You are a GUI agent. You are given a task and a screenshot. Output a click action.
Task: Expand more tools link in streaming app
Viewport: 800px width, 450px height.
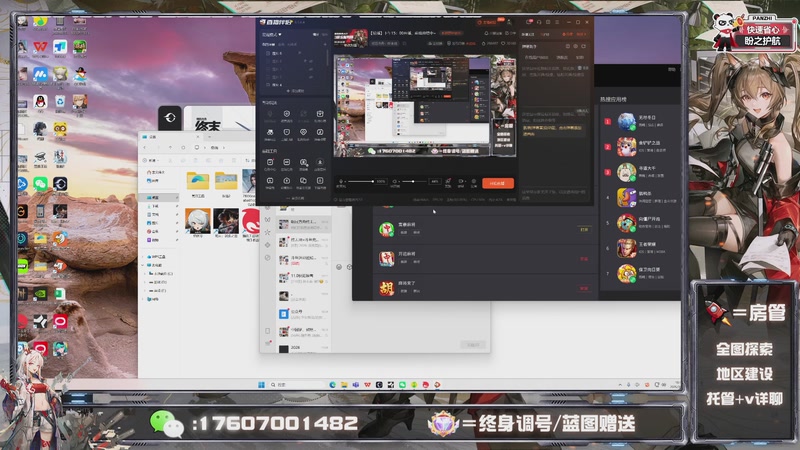[x=295, y=198]
